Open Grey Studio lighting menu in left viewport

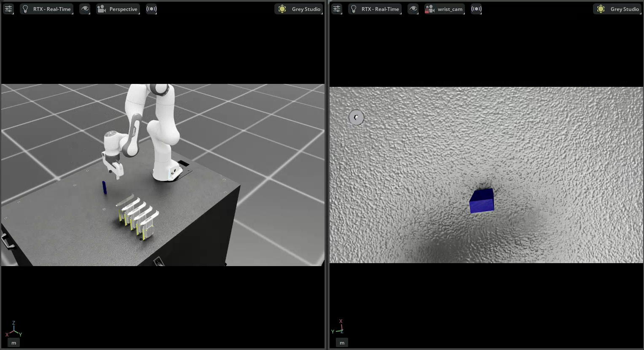coord(299,9)
